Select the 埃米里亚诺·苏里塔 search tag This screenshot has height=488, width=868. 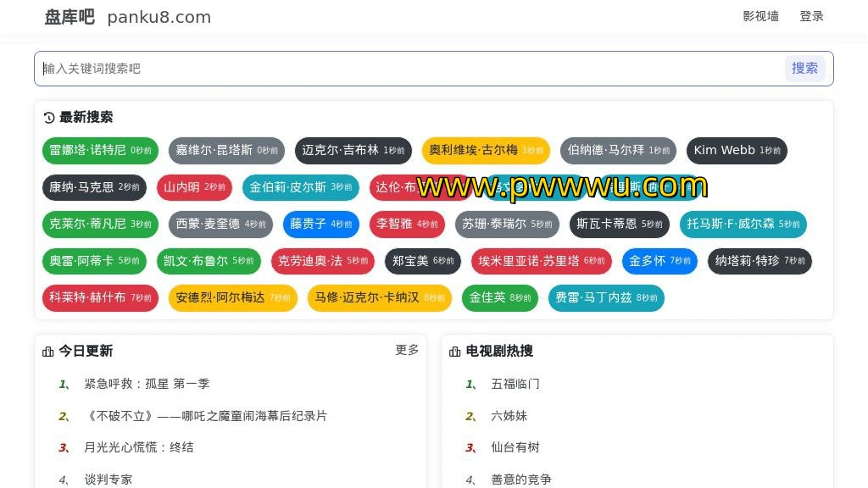(542, 261)
